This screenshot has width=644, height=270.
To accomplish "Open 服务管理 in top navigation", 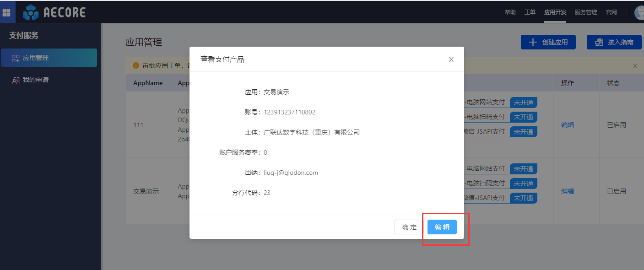I will click(586, 12).
